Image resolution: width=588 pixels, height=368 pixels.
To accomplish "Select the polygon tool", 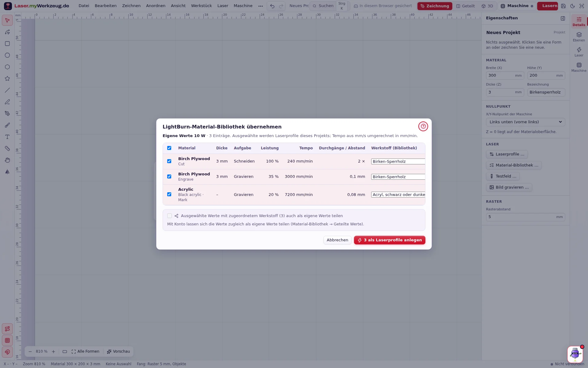I will (x=7, y=67).
